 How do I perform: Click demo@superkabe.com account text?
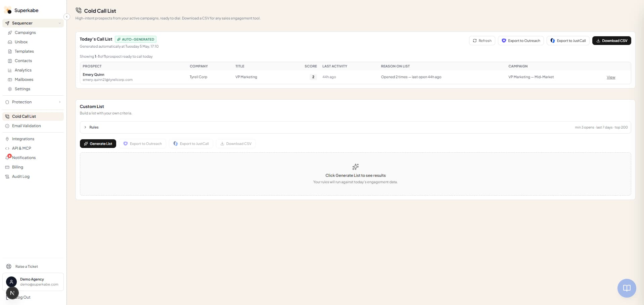click(x=39, y=285)
